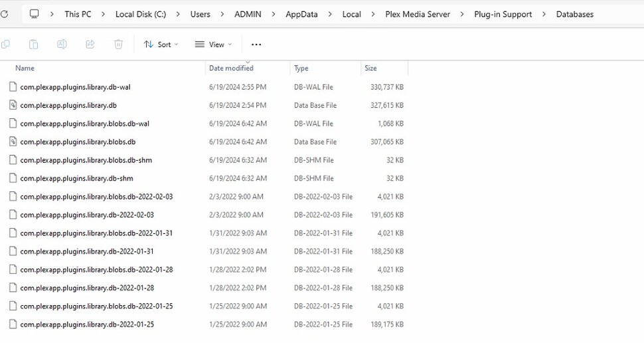Screen dimensions: 644x343
Task: Click the Delete trash icon
Action: (118, 45)
